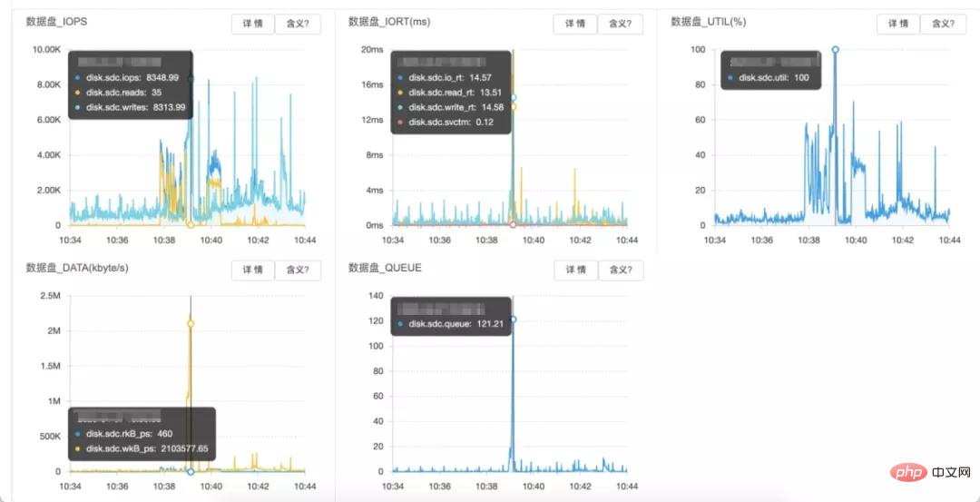Click the disk.sdc.svctm legend dot in tooltip

[400, 122]
